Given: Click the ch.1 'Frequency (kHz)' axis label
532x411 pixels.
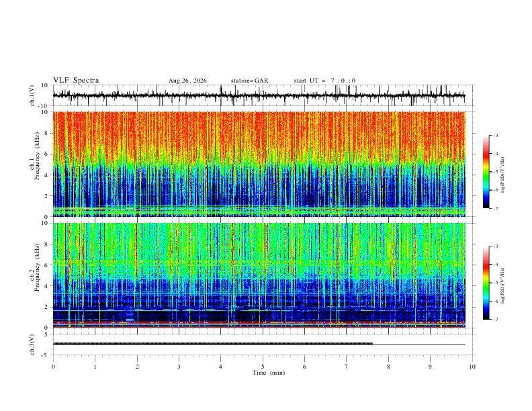Looking at the screenshot, I should 37,156.
